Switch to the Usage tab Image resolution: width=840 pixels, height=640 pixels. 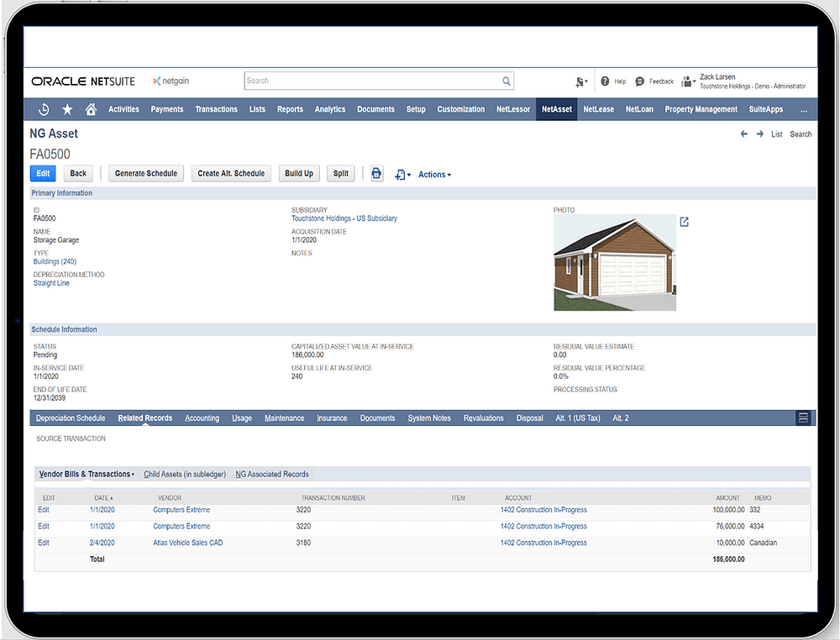[242, 418]
